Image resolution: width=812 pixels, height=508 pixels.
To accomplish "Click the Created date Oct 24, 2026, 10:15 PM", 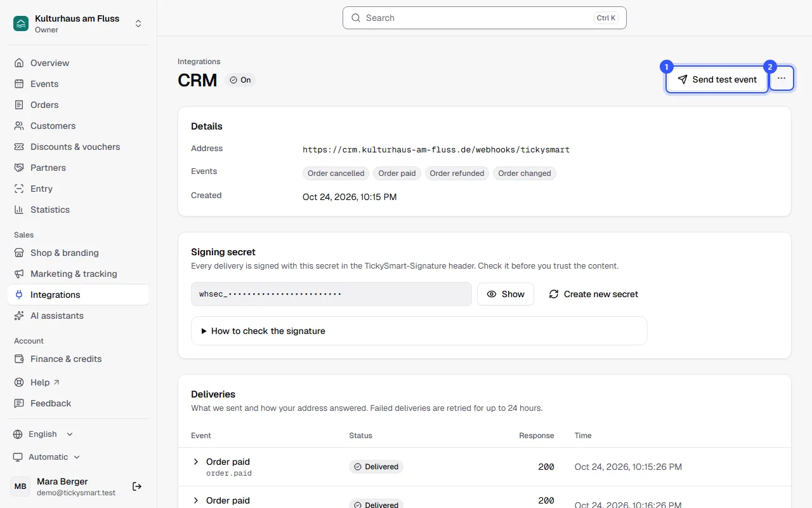I will tap(350, 197).
